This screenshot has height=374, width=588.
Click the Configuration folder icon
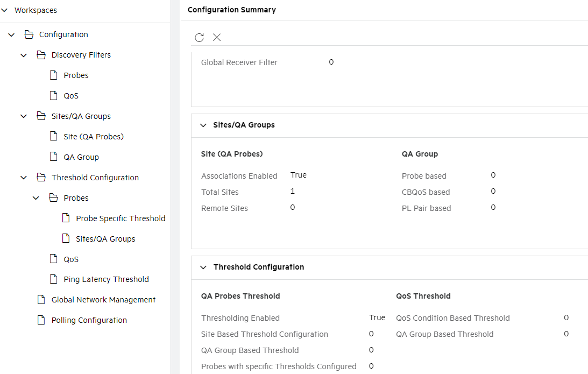pyautogui.click(x=29, y=34)
